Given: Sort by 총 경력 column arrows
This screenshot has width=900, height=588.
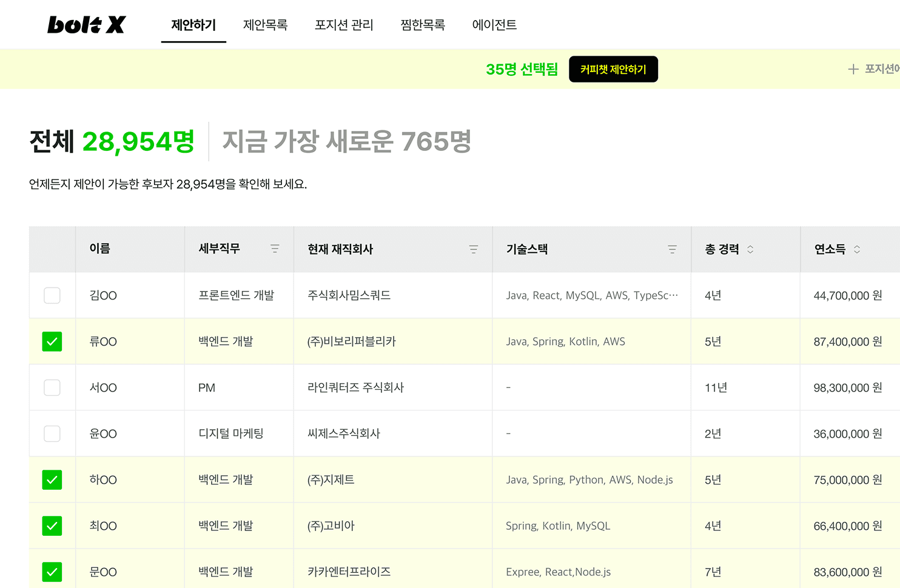Looking at the screenshot, I should click(x=750, y=249).
